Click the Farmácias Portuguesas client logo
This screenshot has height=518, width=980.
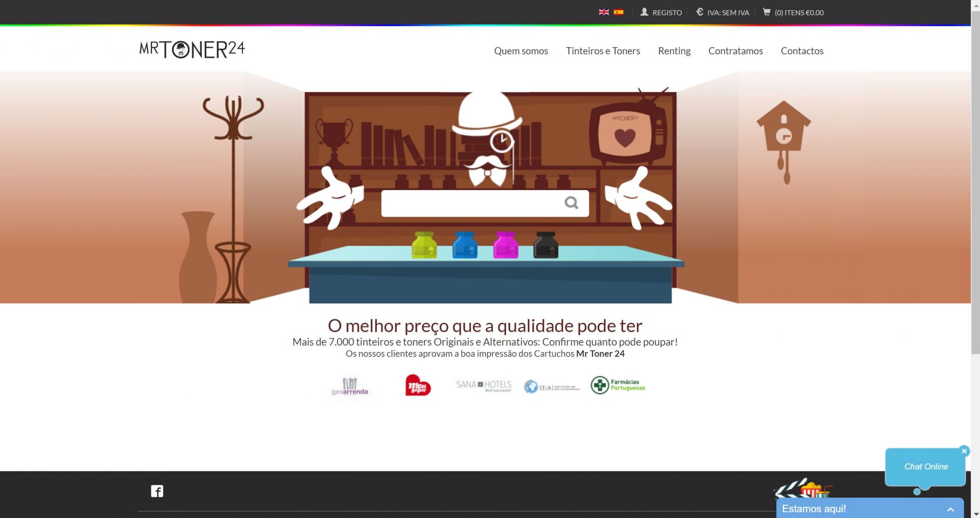[618, 385]
